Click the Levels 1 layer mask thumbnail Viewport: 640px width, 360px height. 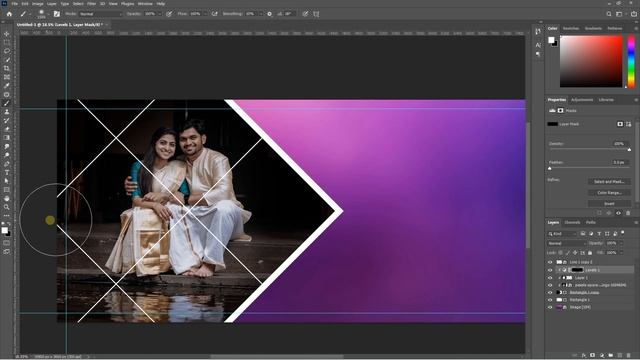(x=577, y=270)
